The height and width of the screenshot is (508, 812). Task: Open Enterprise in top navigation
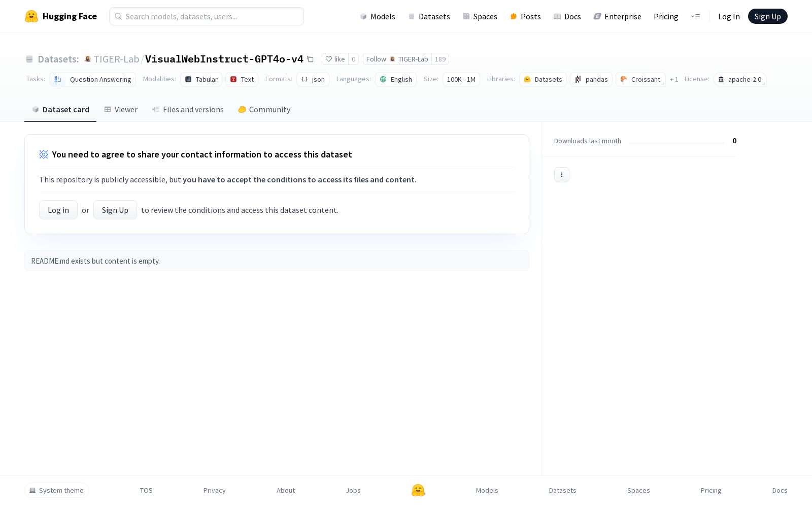tap(618, 16)
